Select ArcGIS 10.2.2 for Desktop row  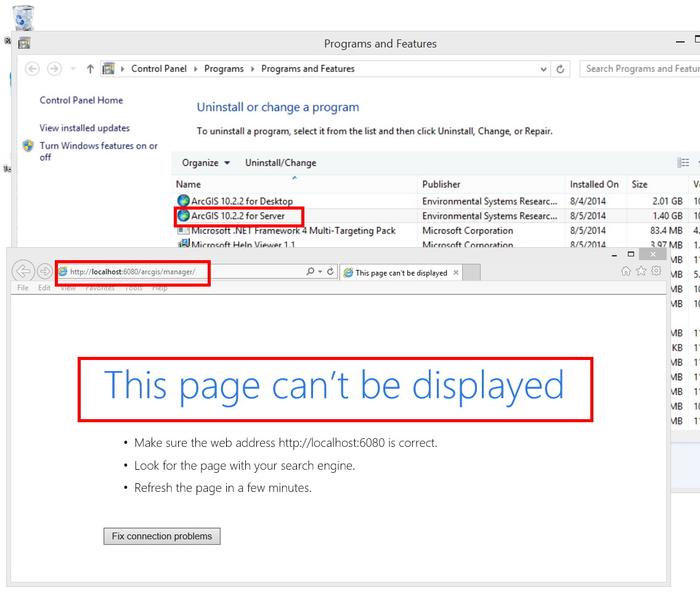coord(436,201)
